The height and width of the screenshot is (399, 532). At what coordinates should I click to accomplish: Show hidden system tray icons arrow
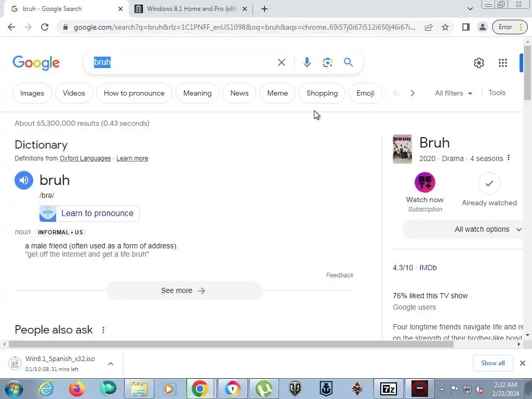click(442, 389)
